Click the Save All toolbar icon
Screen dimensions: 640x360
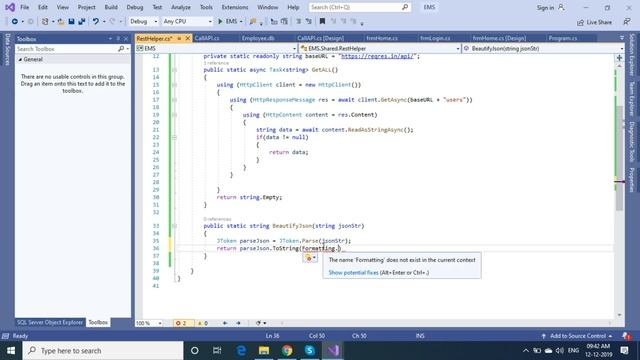[82, 22]
